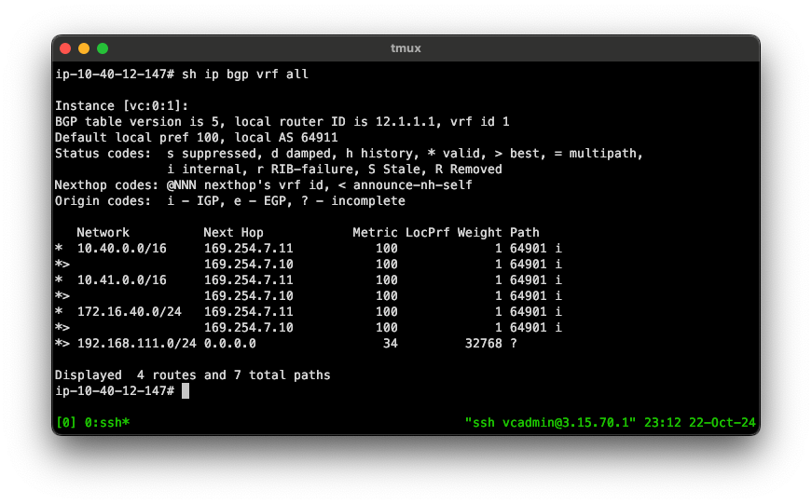
Task: Click the next hop 0.0.0.0
Action: (x=230, y=343)
